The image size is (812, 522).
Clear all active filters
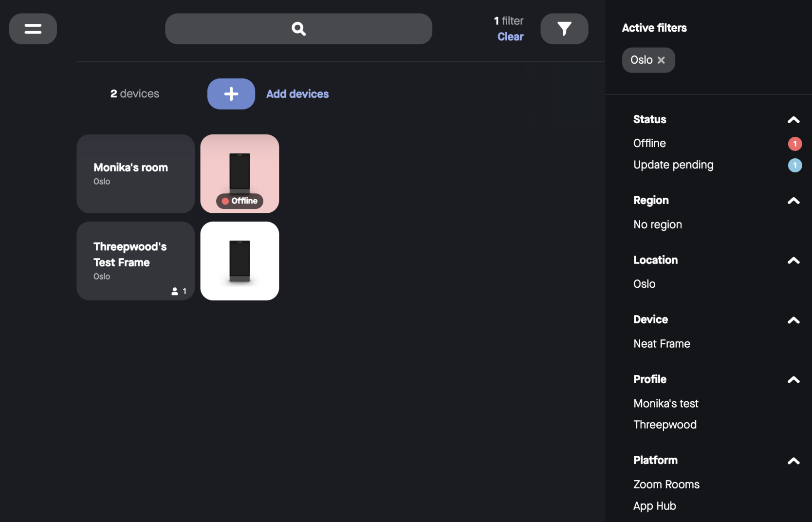tap(510, 37)
